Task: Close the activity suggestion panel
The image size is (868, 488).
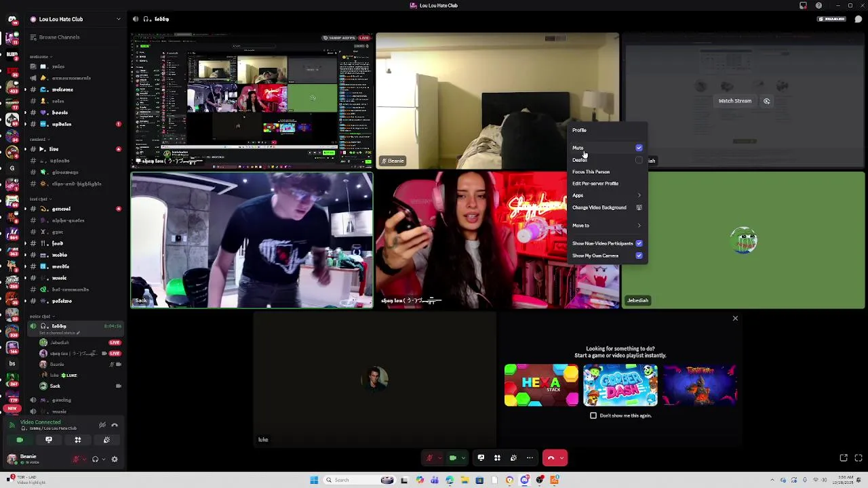Action: [x=735, y=318]
